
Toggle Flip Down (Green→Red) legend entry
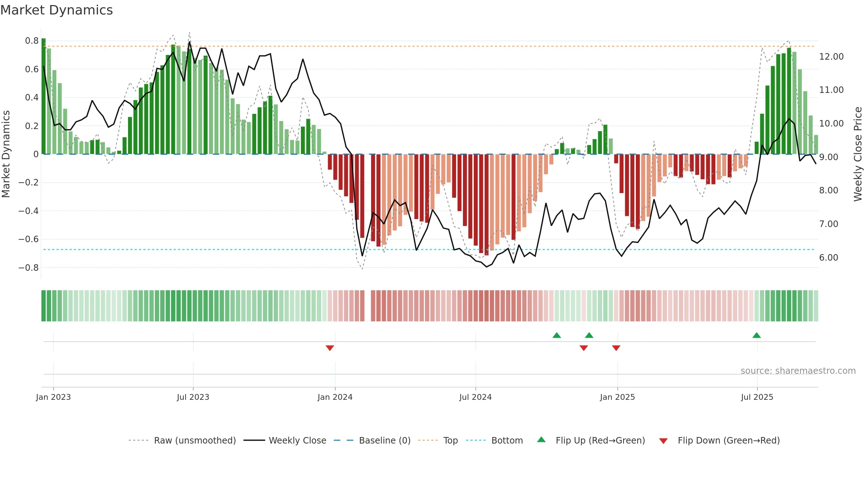(719, 440)
